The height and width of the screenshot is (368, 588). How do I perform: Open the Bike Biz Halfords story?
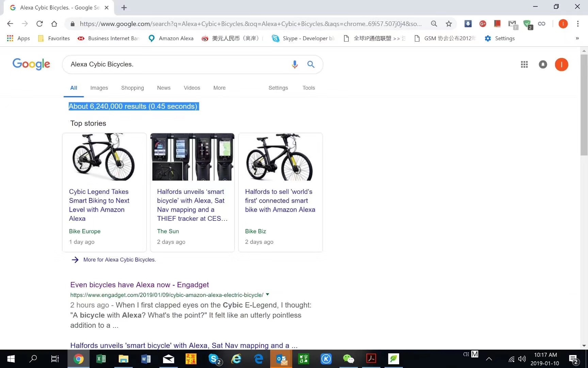(x=280, y=201)
